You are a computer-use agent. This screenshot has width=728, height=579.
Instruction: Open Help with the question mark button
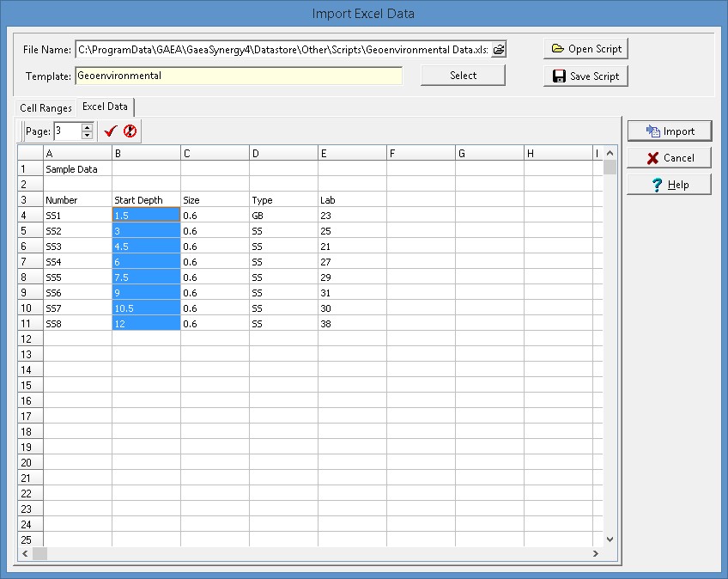669,185
